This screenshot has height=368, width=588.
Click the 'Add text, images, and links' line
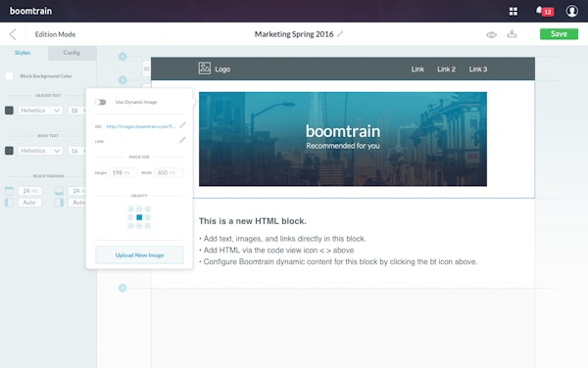click(283, 239)
